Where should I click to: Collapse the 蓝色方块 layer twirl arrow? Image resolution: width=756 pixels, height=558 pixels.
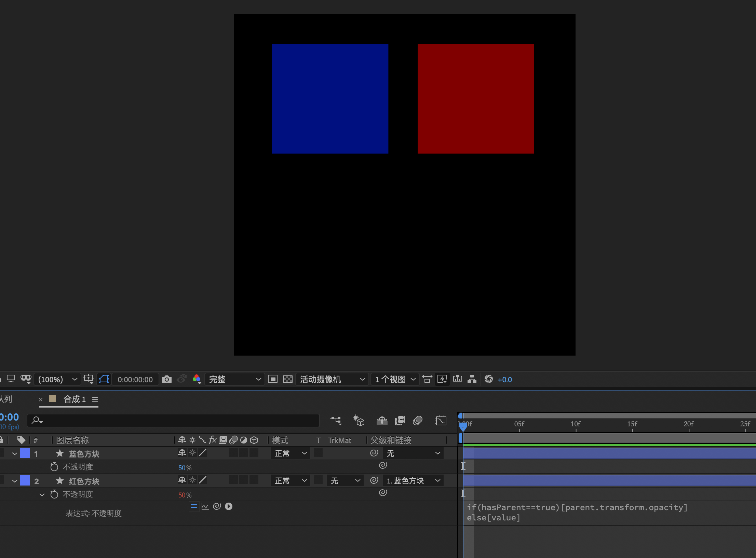pos(14,454)
